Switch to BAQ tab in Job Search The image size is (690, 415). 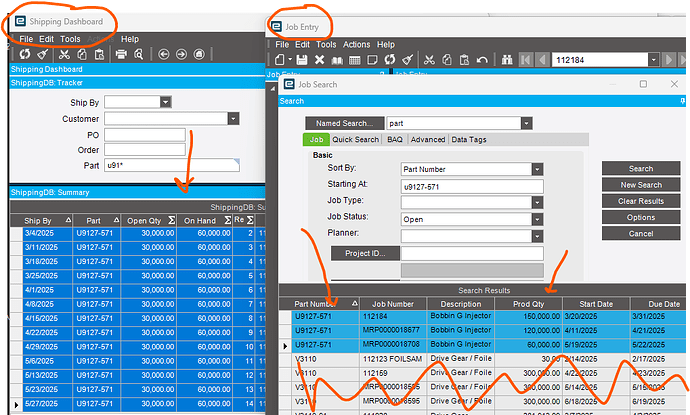pyautogui.click(x=395, y=140)
